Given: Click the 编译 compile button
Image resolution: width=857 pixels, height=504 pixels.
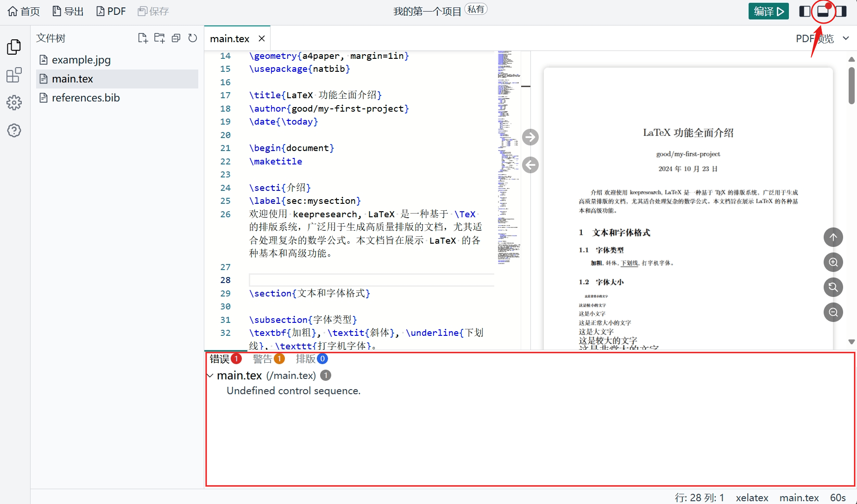Looking at the screenshot, I should [769, 11].
